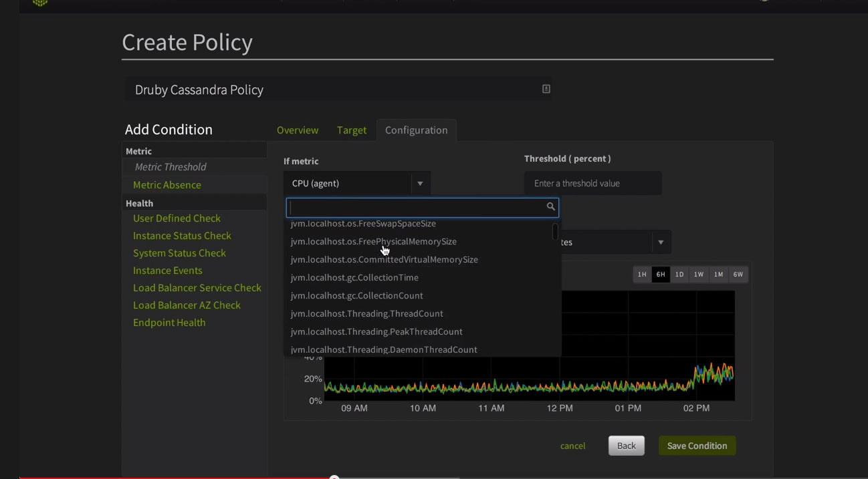Screen dimensions: 868x479
Task: Toggle the 1W time range on the chart
Action: [x=698, y=274]
